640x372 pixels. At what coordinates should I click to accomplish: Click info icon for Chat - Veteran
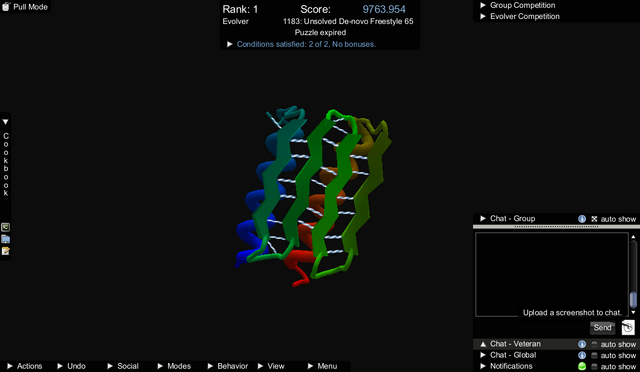coord(582,344)
